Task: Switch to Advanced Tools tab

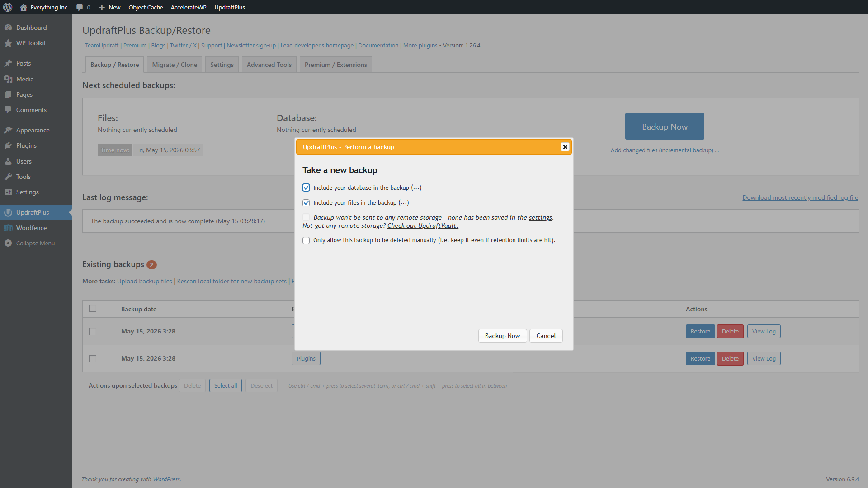Action: 269,65
